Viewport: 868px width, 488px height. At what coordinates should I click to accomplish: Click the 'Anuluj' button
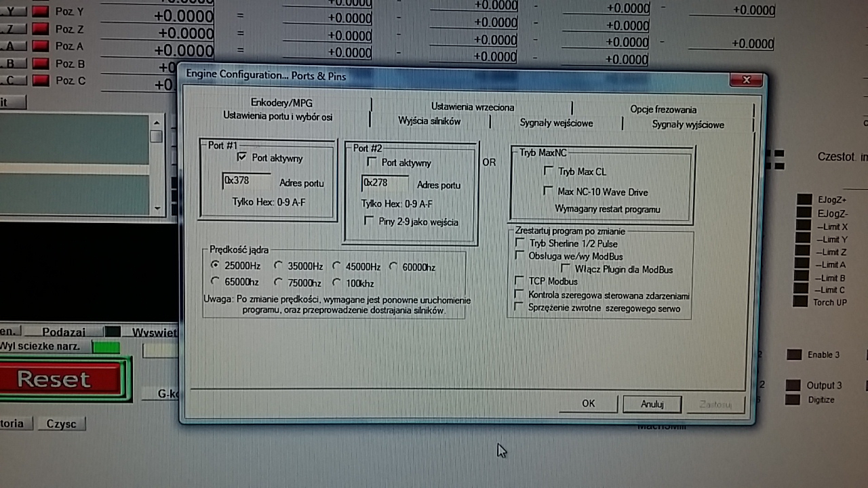click(652, 404)
